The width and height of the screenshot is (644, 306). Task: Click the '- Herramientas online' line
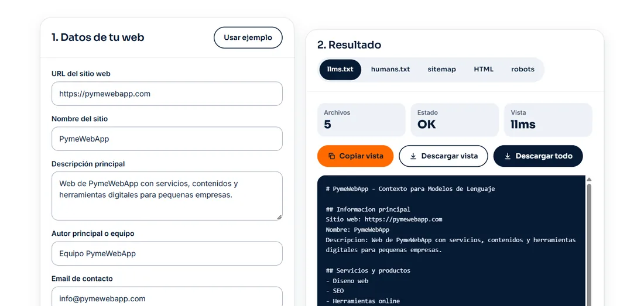(362, 301)
